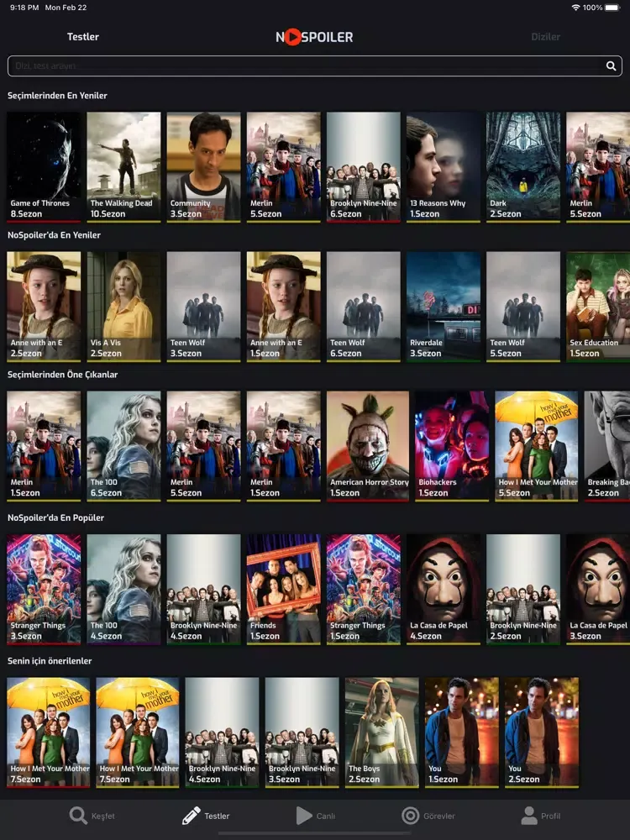Open Vis A Vis 2.Sezon poster

[123, 307]
